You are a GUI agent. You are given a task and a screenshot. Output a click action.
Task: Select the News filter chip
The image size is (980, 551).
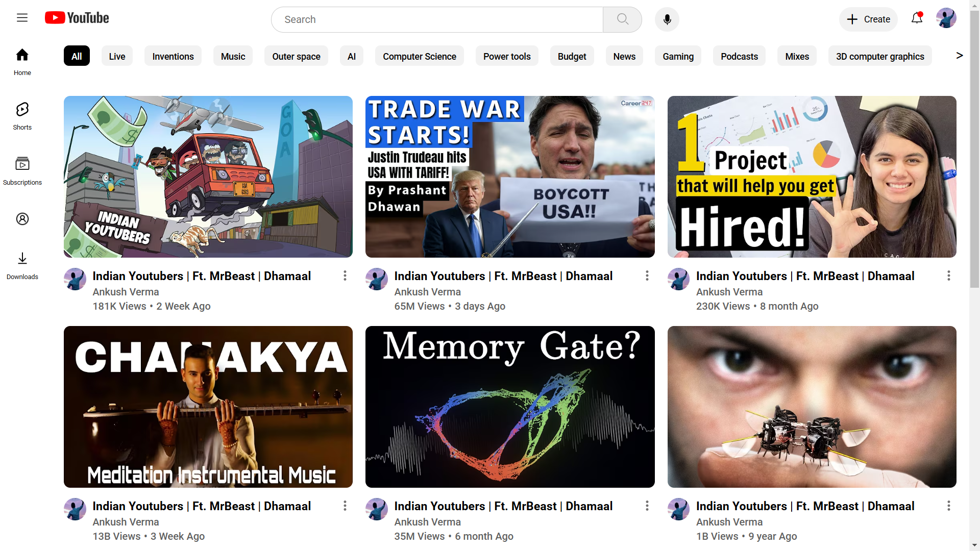(624, 56)
